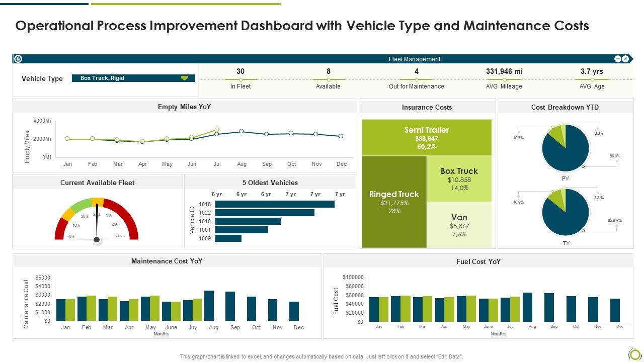Click the Van insurance cost tile

pyautogui.click(x=459, y=225)
